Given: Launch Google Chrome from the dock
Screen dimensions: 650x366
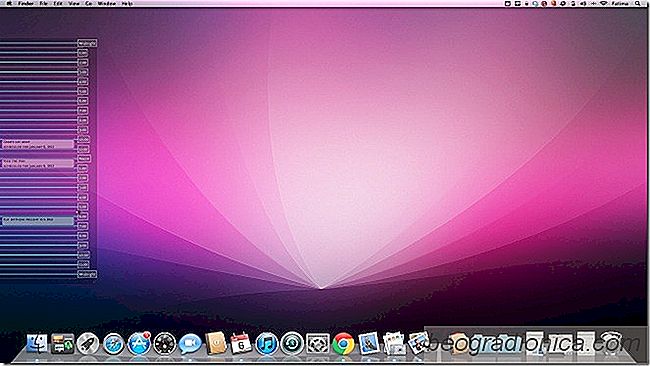Looking at the screenshot, I should tap(343, 344).
